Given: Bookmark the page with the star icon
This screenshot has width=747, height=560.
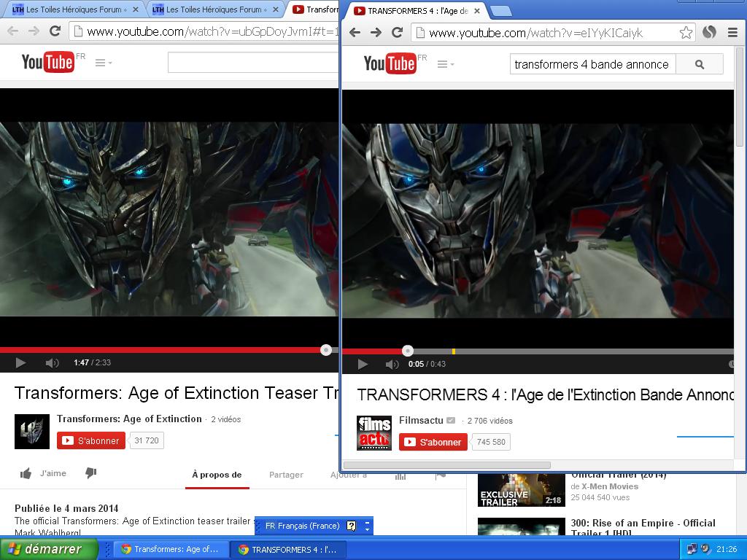Looking at the screenshot, I should tap(686, 32).
